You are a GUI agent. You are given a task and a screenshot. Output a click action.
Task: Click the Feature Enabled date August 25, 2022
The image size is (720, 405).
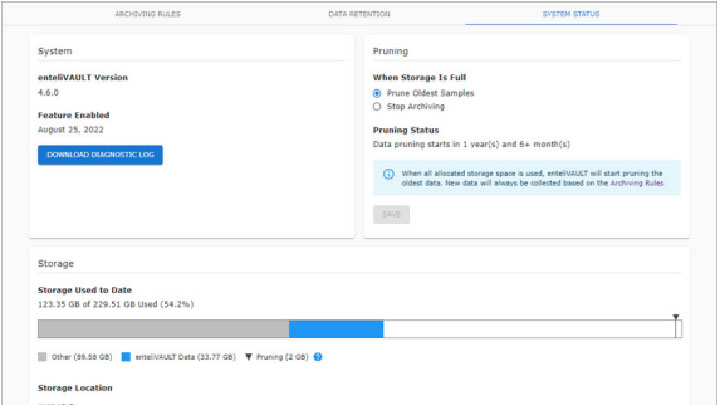tap(71, 129)
